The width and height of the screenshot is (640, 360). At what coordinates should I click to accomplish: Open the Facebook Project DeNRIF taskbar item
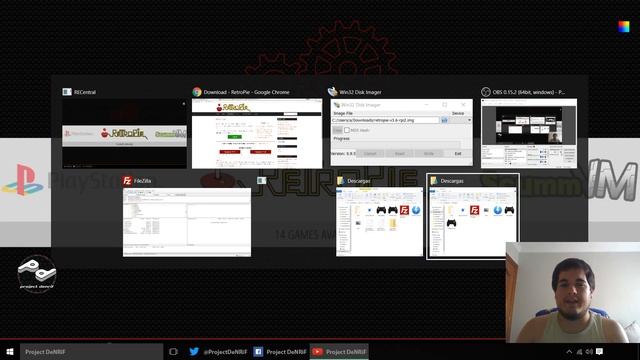[280, 351]
